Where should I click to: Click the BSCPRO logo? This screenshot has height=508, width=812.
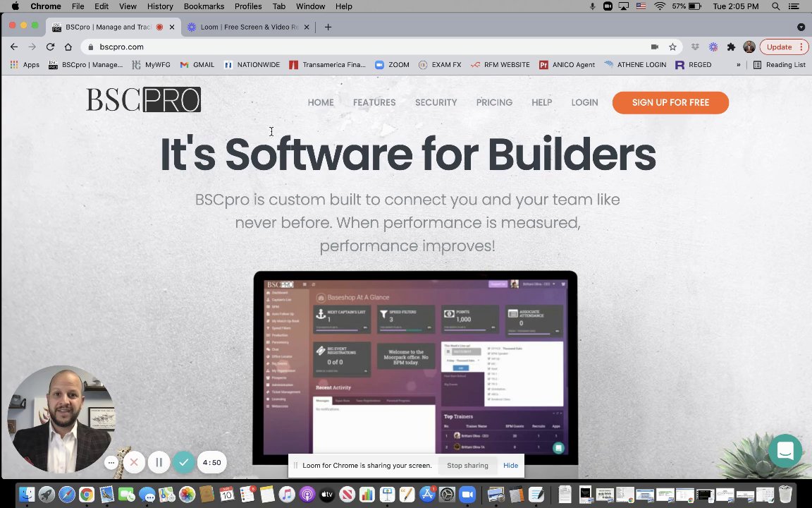tap(144, 99)
